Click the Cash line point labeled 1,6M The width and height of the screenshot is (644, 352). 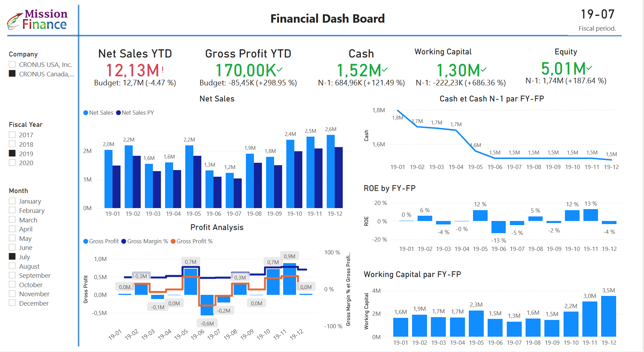[475, 151]
